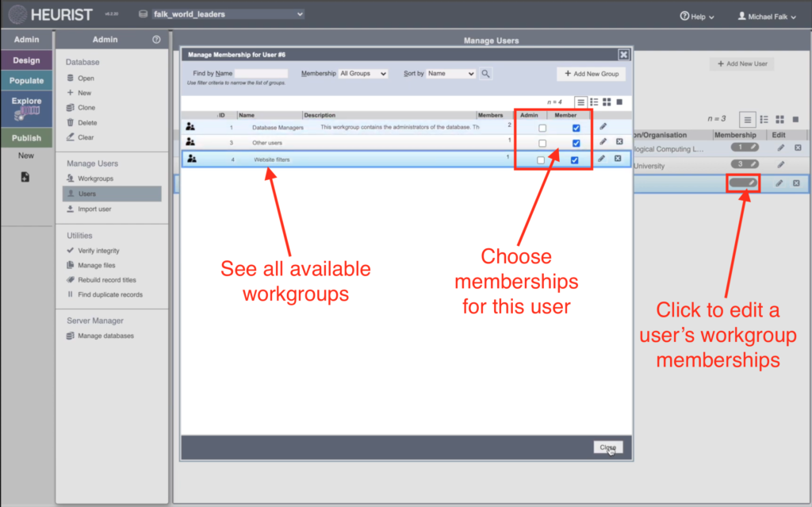Select the Admin tab

pos(26,40)
